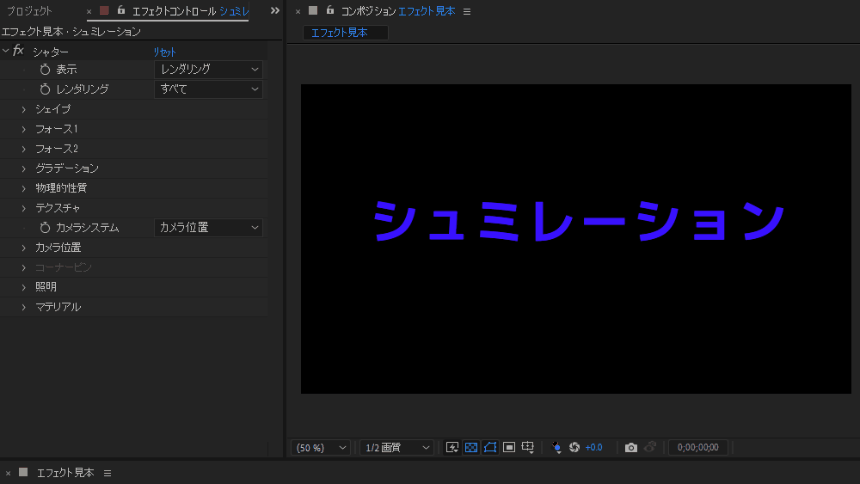Switch to the プロジェクト panel tab

[29, 11]
